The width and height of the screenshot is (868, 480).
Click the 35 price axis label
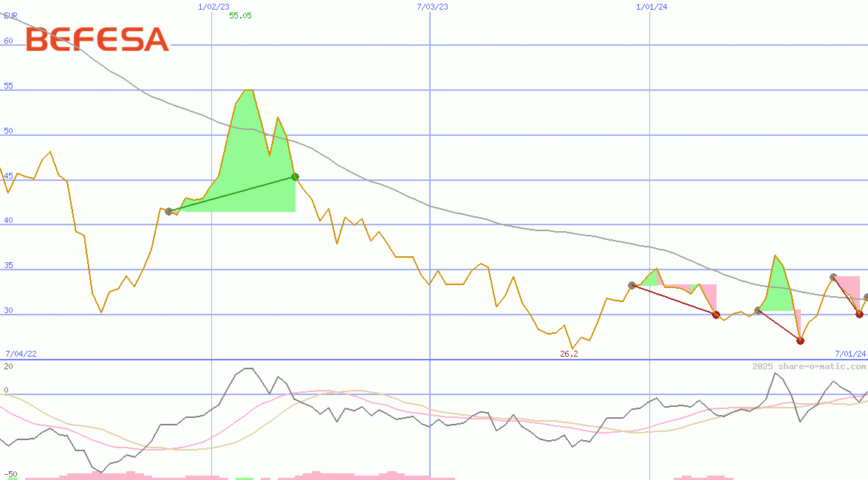(8, 265)
